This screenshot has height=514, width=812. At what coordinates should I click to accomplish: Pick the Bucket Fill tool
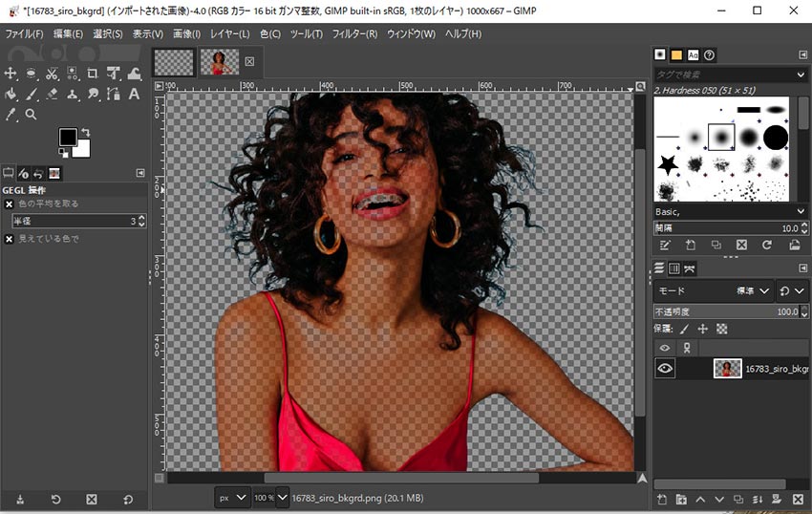pos(11,95)
